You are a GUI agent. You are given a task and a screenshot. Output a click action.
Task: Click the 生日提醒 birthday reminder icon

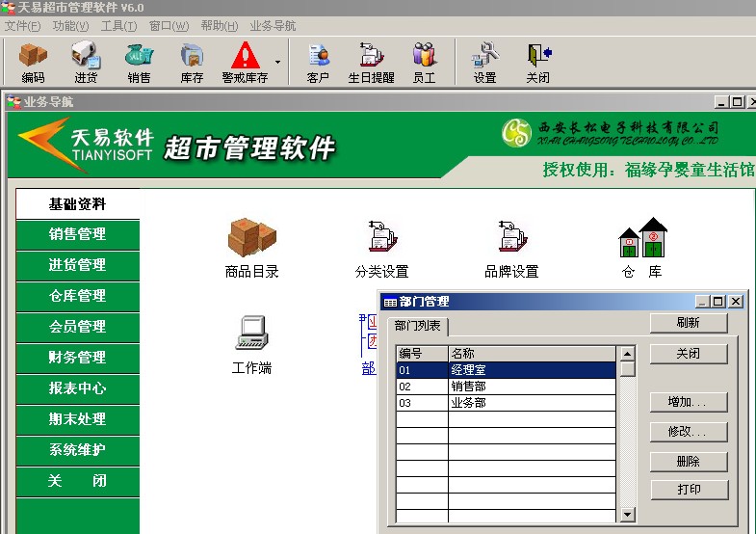pyautogui.click(x=371, y=62)
